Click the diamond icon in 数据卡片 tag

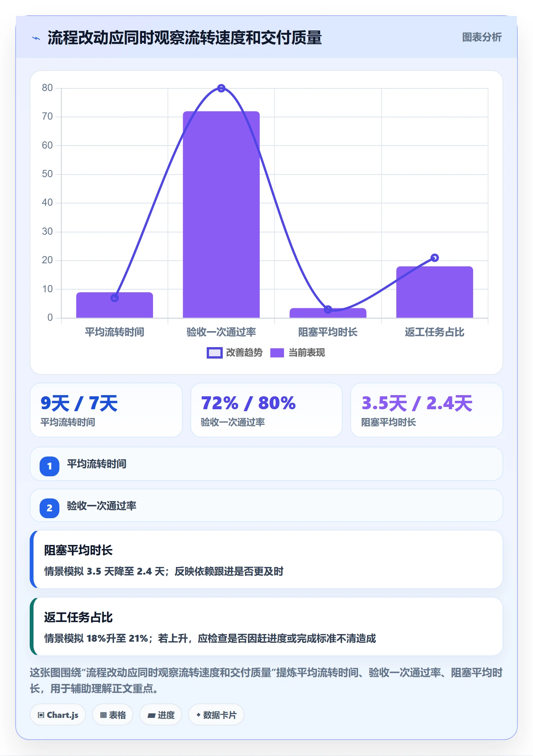tap(198, 715)
